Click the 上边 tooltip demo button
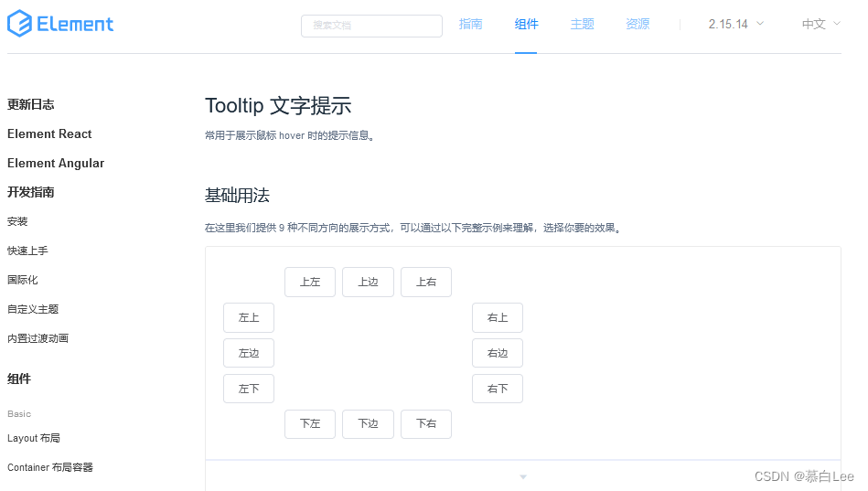The image size is (868, 491). (368, 282)
